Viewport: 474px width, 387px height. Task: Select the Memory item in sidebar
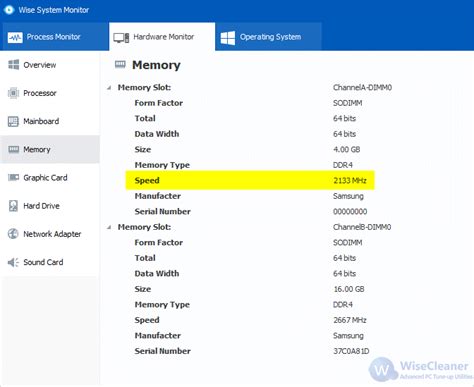pyautogui.click(x=50, y=149)
